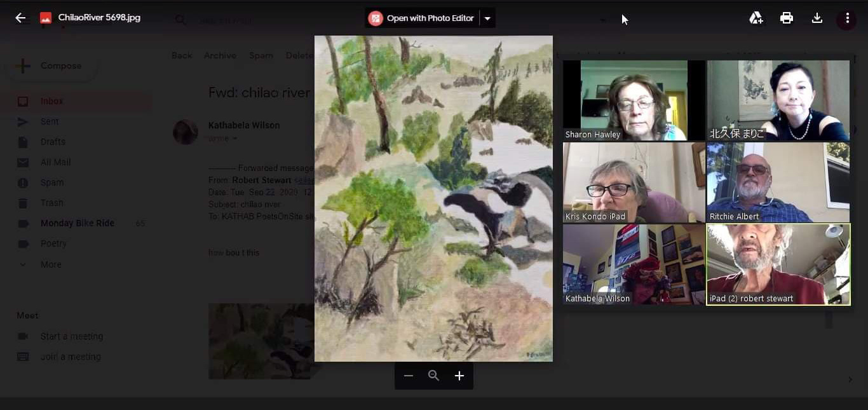
Task: Click Compose in the Gmail sidebar
Action: click(x=51, y=66)
